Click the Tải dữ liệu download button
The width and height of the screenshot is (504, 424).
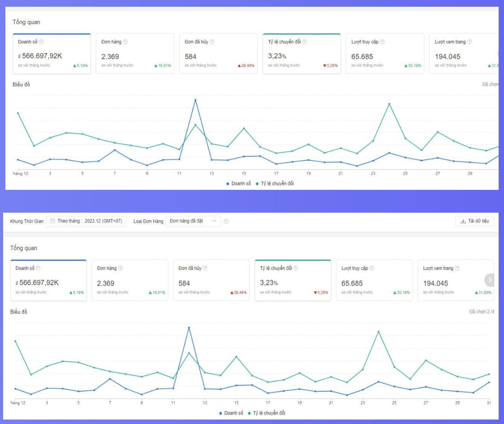[x=474, y=221]
